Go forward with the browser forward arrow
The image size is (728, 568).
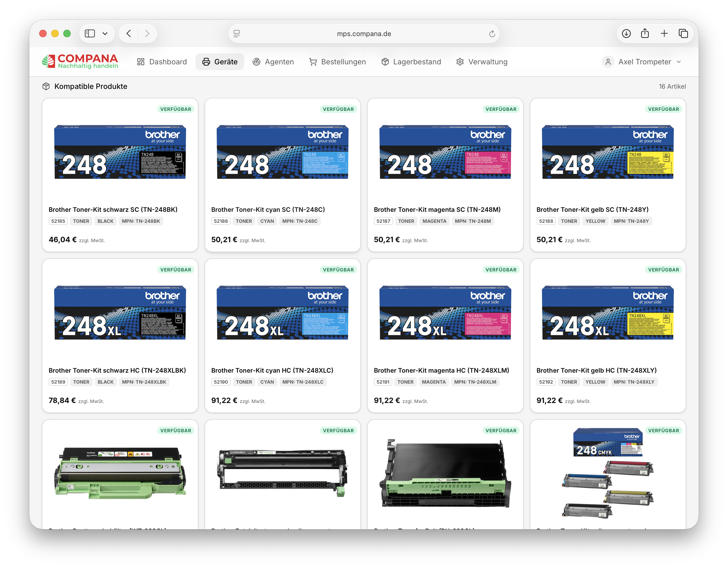coord(147,34)
